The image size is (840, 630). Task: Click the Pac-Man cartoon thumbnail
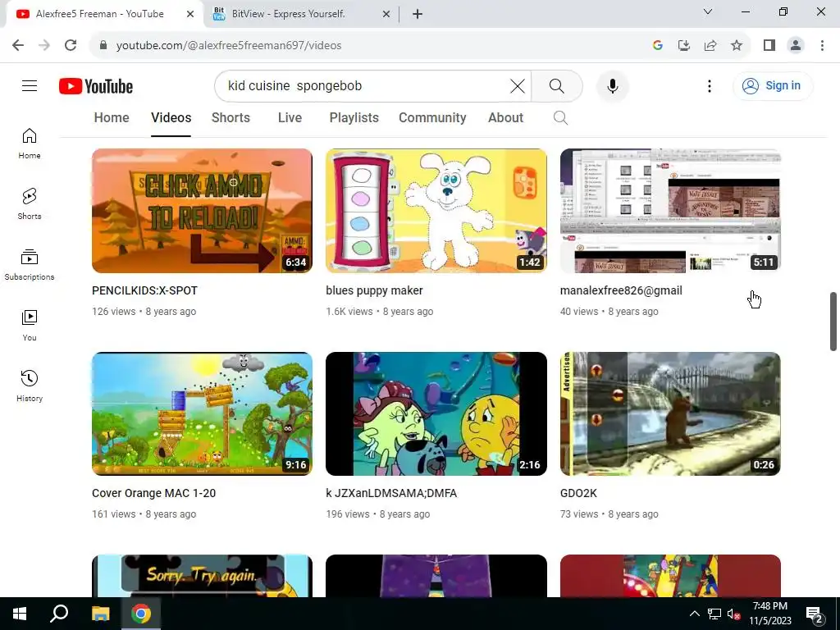[x=436, y=413]
